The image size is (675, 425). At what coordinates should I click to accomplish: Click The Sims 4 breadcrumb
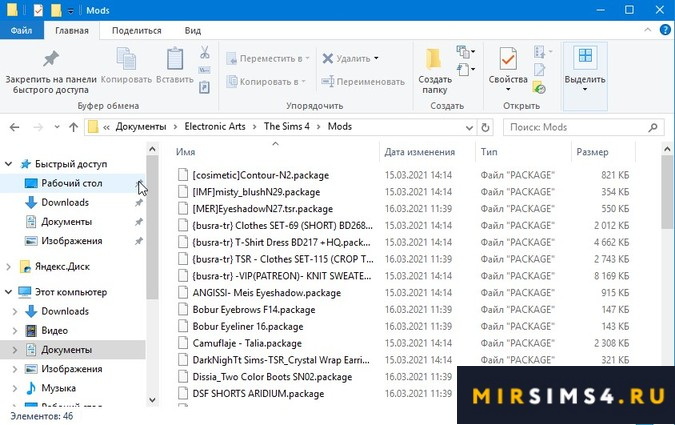coord(287,127)
